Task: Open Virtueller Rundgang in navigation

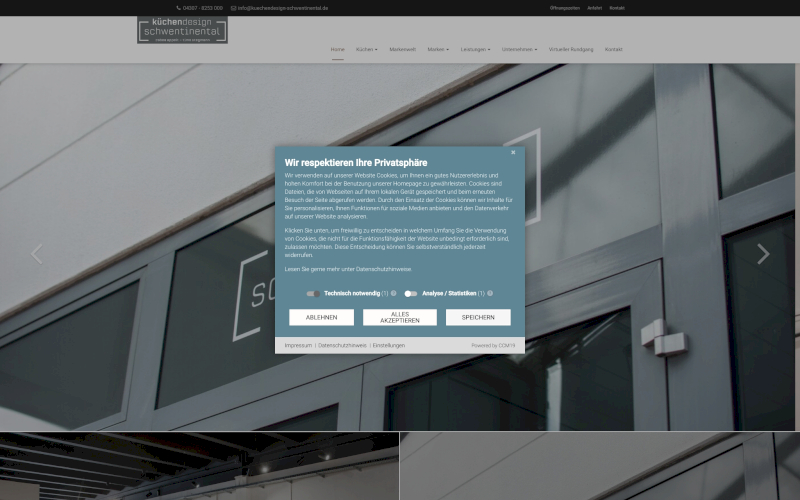Action: click(x=571, y=49)
